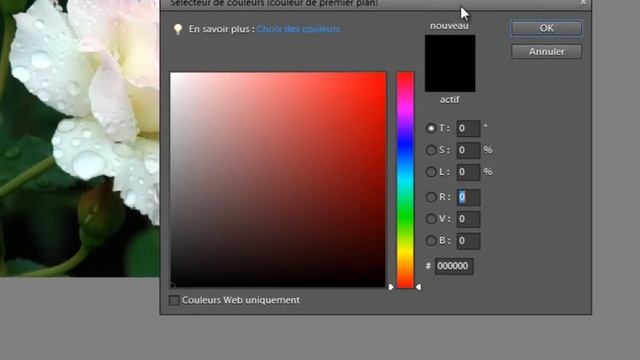Click in the B value field

coord(468,240)
